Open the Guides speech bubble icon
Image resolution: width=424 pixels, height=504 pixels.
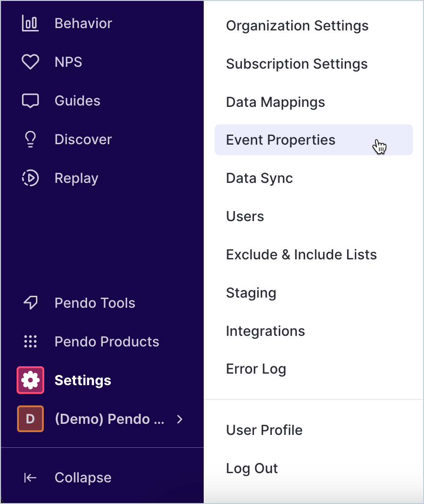(x=30, y=101)
